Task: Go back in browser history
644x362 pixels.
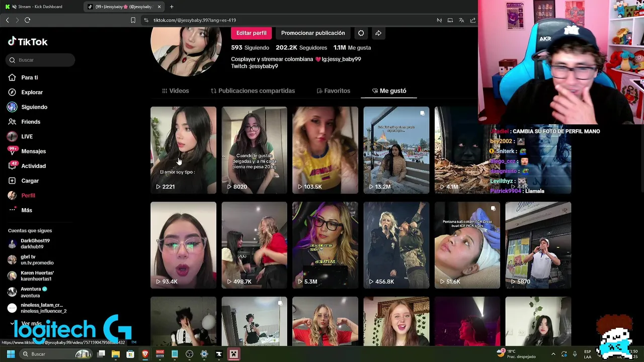Action: (x=7, y=20)
